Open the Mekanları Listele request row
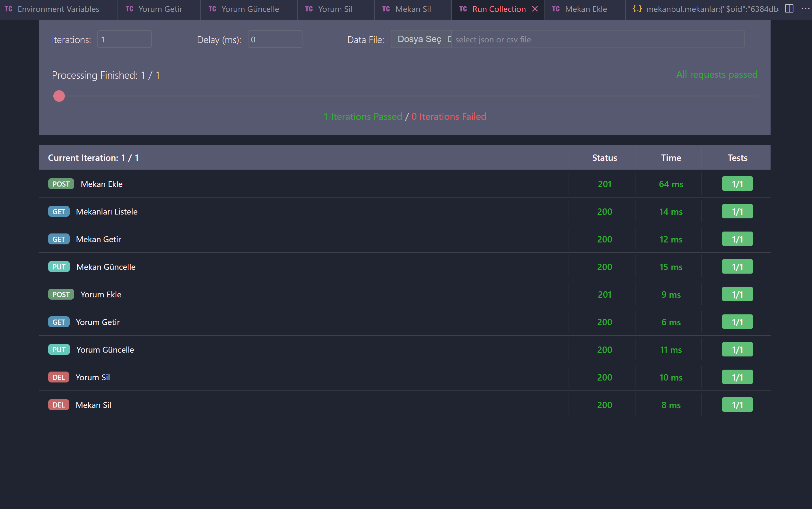Image resolution: width=812 pixels, height=509 pixels. [x=107, y=211]
